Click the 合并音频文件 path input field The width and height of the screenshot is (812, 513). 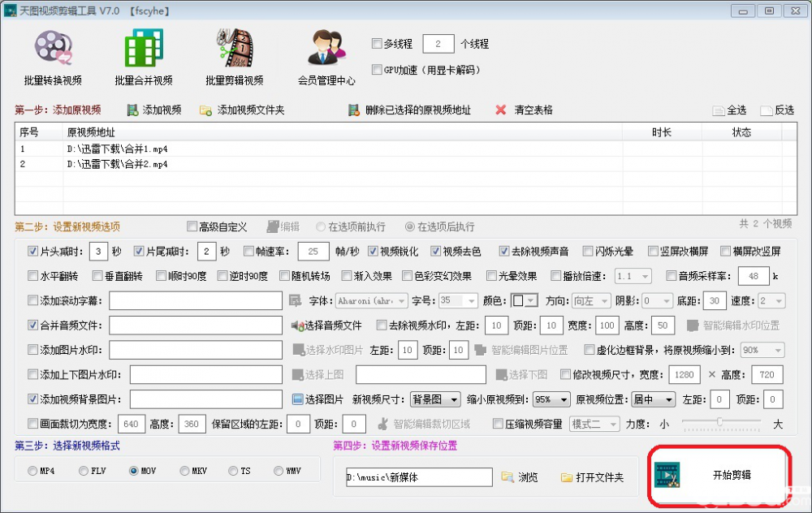[196, 325]
